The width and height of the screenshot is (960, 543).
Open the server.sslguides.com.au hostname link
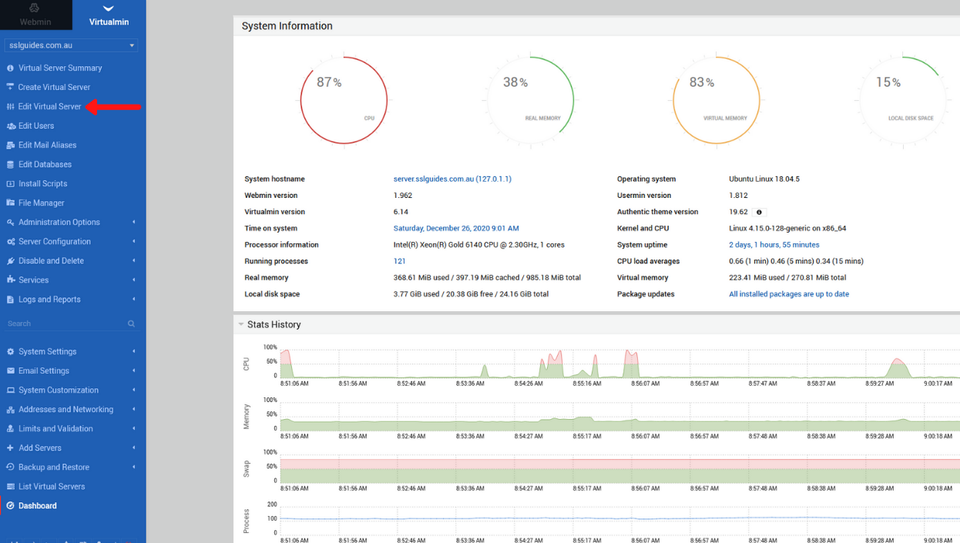(452, 179)
